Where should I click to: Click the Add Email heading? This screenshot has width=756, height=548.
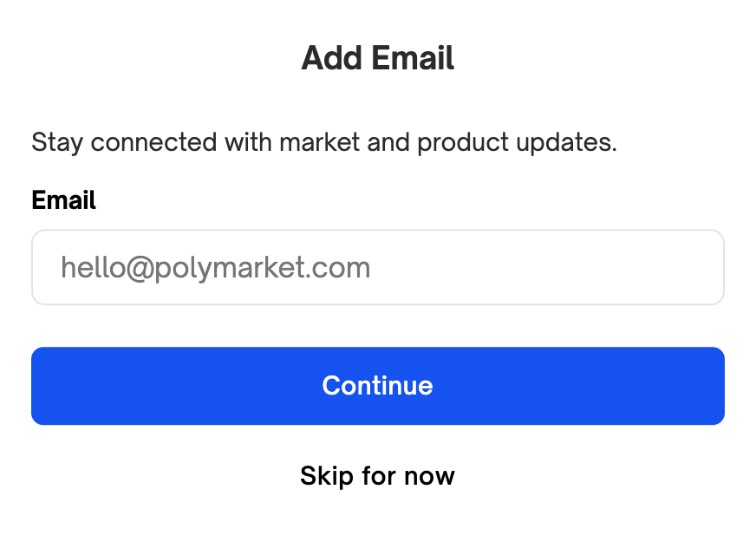pos(377,59)
